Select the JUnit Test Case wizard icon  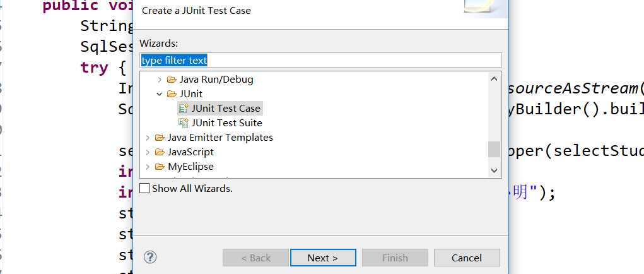click(184, 109)
